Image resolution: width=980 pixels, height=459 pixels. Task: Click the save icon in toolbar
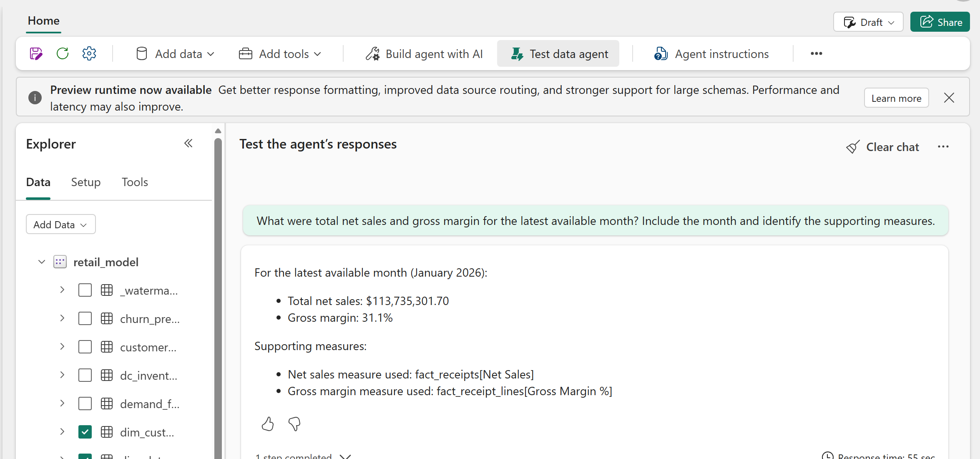pyautogui.click(x=36, y=54)
